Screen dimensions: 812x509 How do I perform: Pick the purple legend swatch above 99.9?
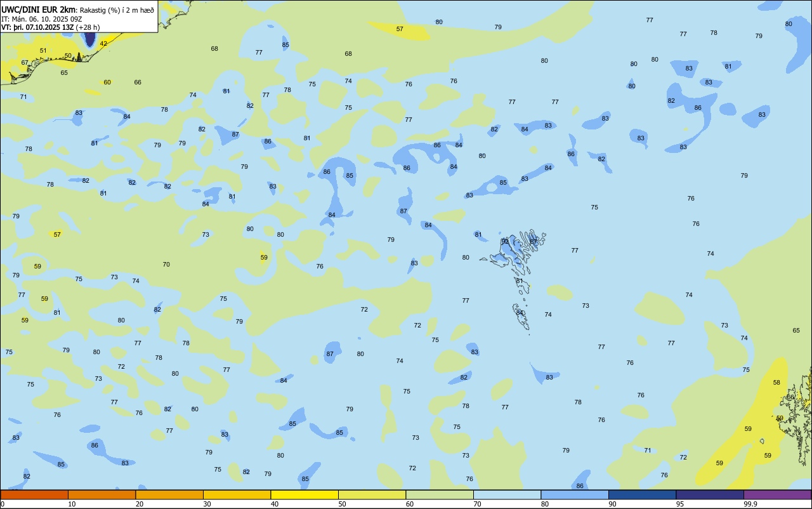[x=777, y=494]
